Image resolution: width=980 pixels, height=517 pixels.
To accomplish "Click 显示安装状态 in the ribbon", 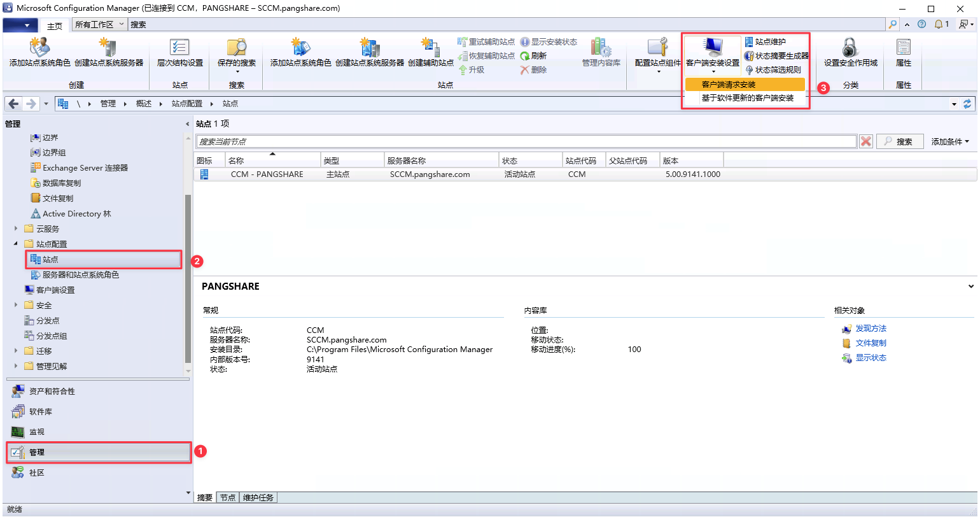I will [549, 41].
